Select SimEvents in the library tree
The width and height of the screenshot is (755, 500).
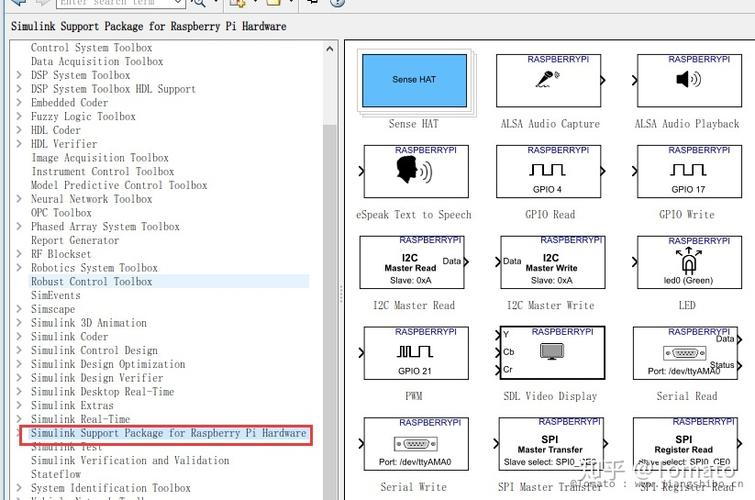[56, 295]
